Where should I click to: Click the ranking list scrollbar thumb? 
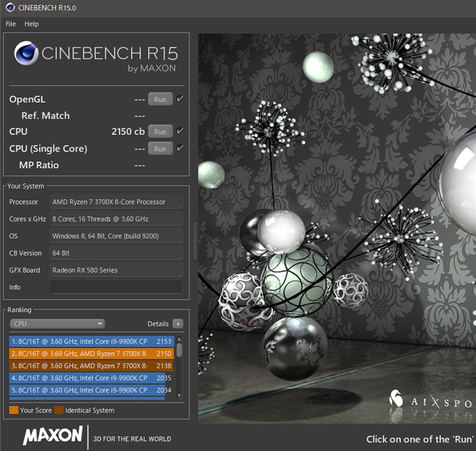[179, 350]
